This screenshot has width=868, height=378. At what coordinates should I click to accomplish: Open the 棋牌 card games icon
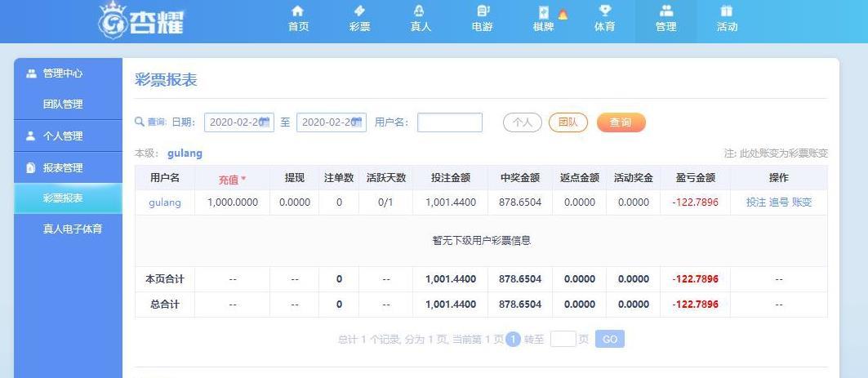[543, 12]
